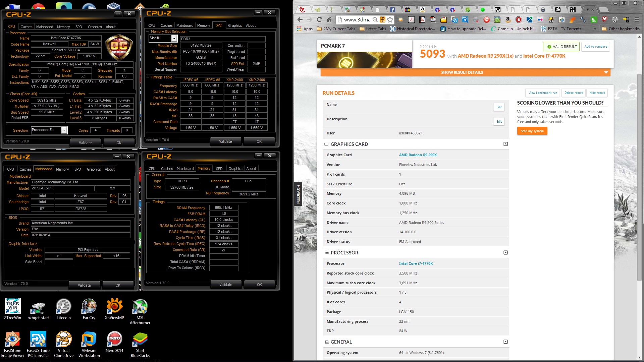
Task: Click Validate in CPU-Z Memory window
Action: 226,285
